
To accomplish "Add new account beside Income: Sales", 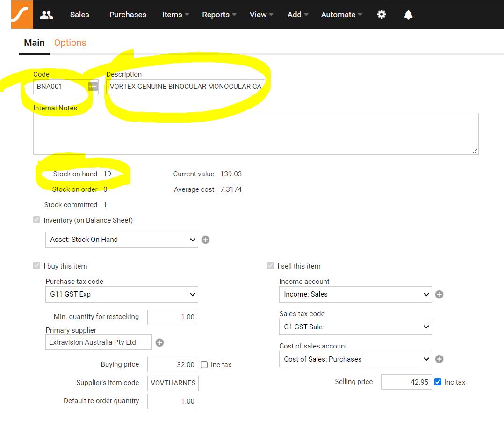I will coord(439,294).
